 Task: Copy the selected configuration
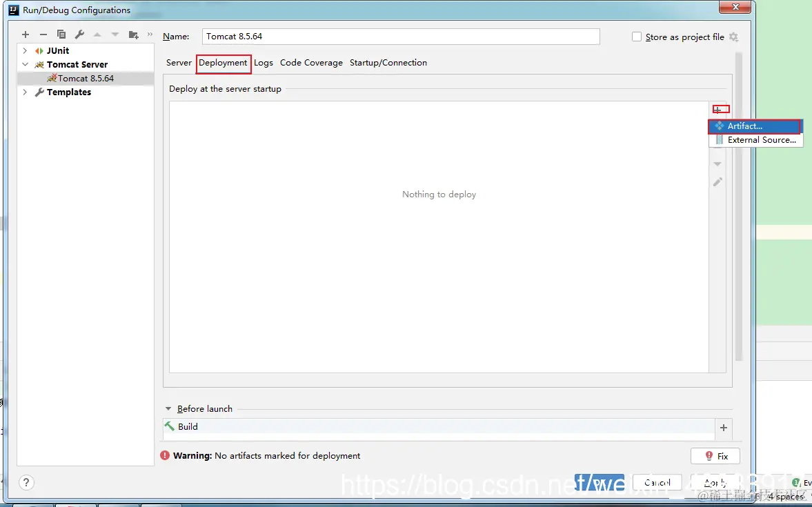click(61, 34)
